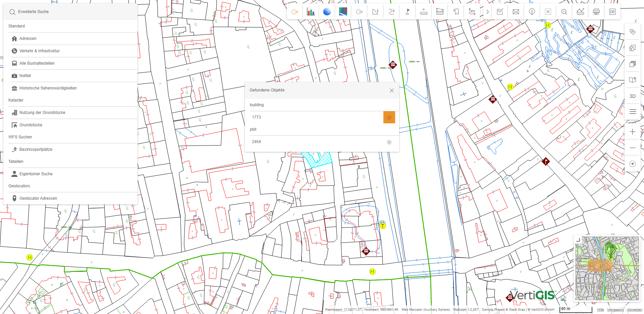Open the map legend book icon
This screenshot has width=644, height=314.
[632, 80]
